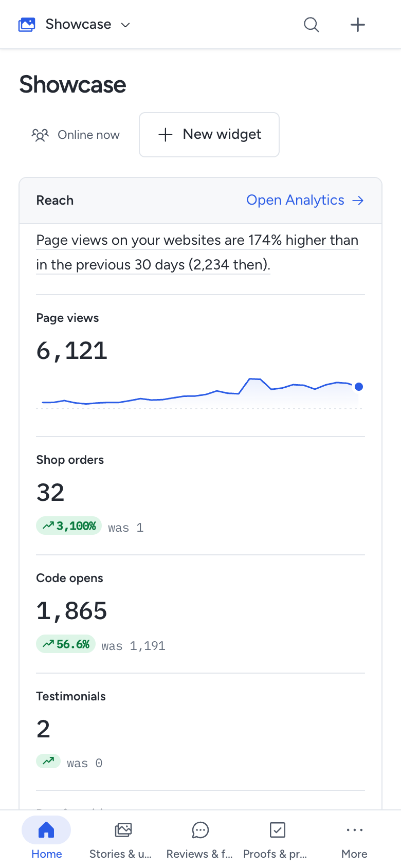Open search with the magnifier icon
The width and height of the screenshot is (401, 868).
pos(312,25)
